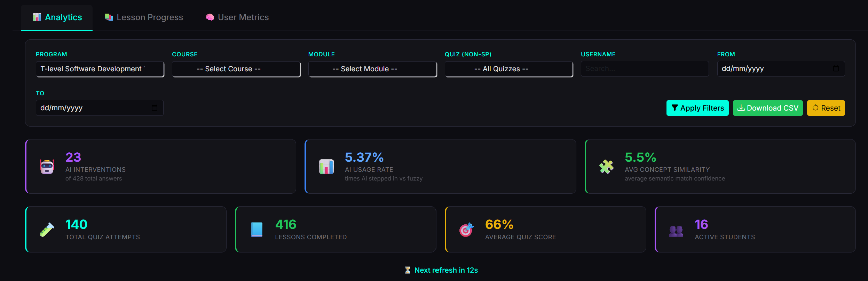Click the Reset button

(x=826, y=108)
